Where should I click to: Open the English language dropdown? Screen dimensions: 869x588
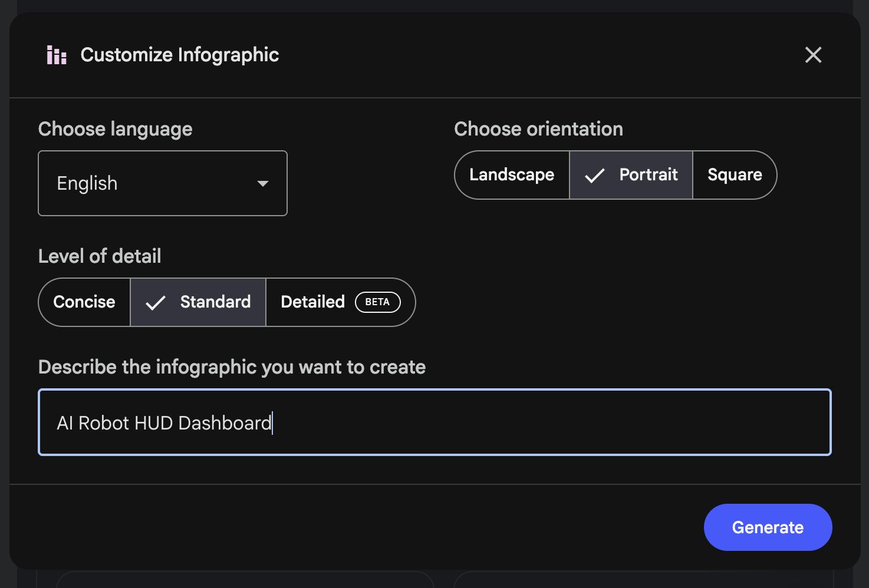163,183
